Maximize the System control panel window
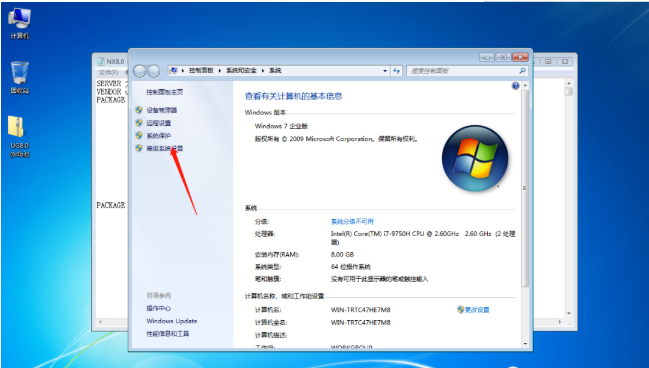649x368 pixels. point(503,57)
